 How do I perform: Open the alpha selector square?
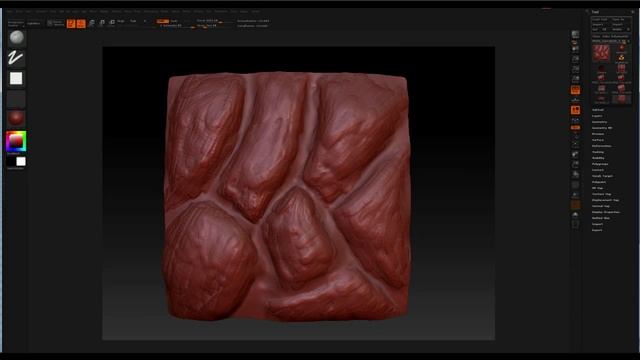tap(16, 78)
